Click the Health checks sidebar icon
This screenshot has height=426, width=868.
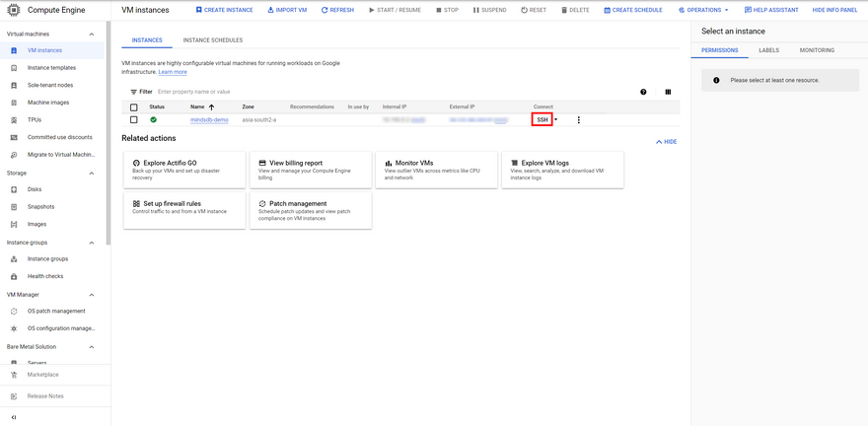(14, 276)
